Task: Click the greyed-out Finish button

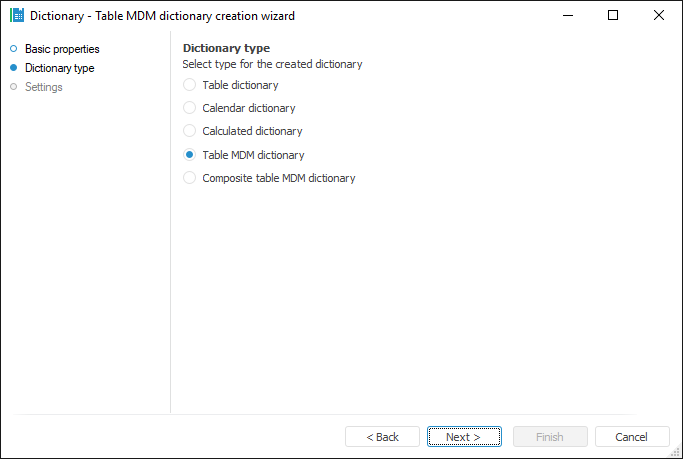Action: [x=550, y=437]
